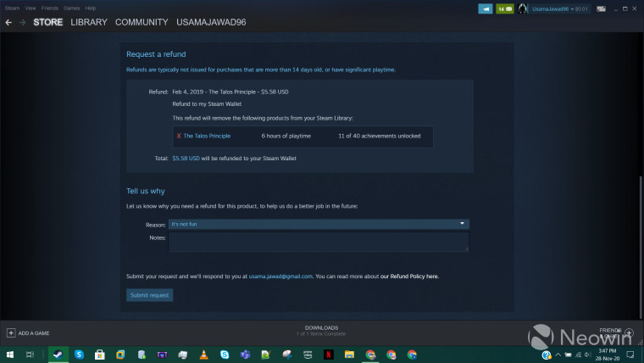Open the Friends menu
The height and width of the screenshot is (363, 644).
click(49, 8)
